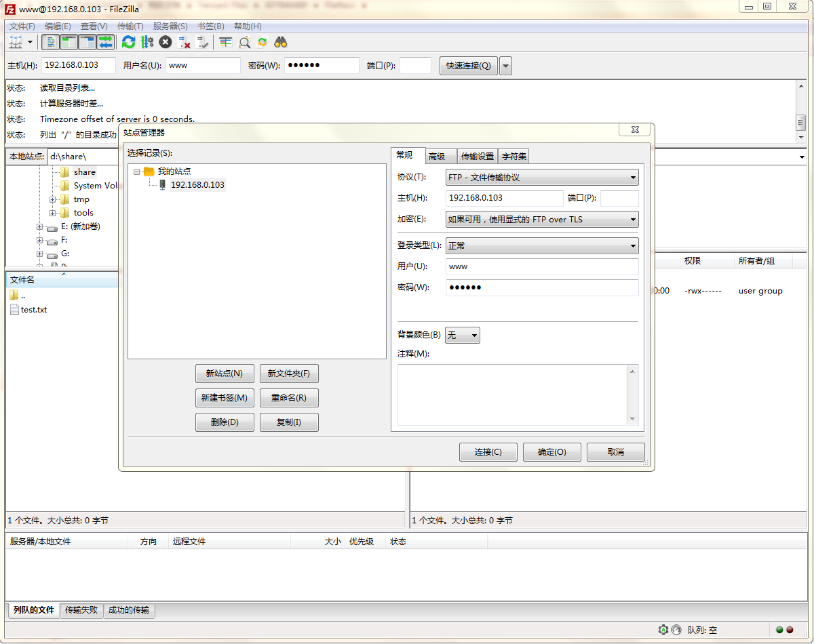This screenshot has height=644, width=814.
Task: Toggle processing of the transfer queue icon
Action: tap(147, 42)
